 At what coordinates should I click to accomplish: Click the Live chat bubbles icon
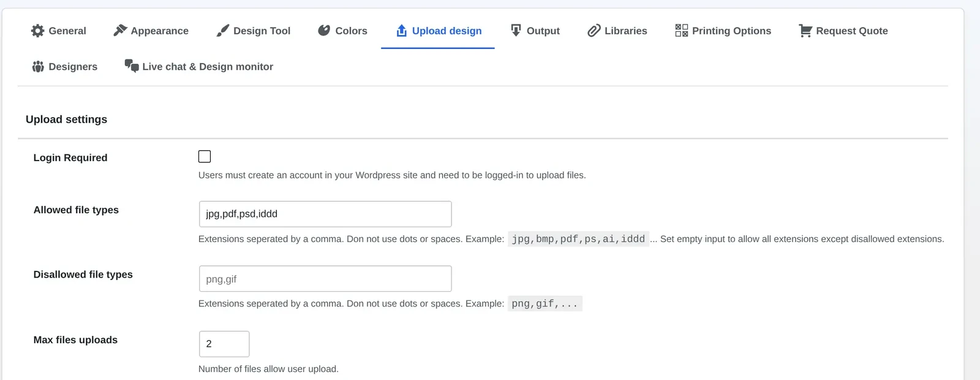tap(132, 66)
